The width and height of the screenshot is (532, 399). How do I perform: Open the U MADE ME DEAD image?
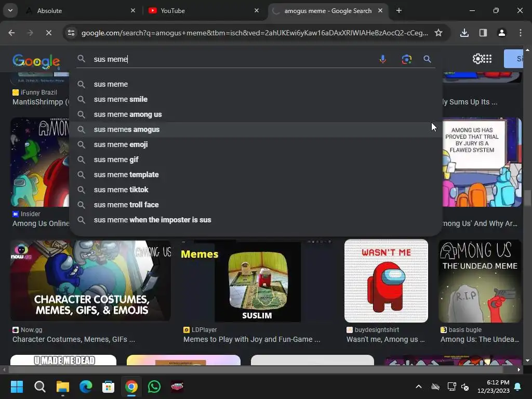[63, 360]
